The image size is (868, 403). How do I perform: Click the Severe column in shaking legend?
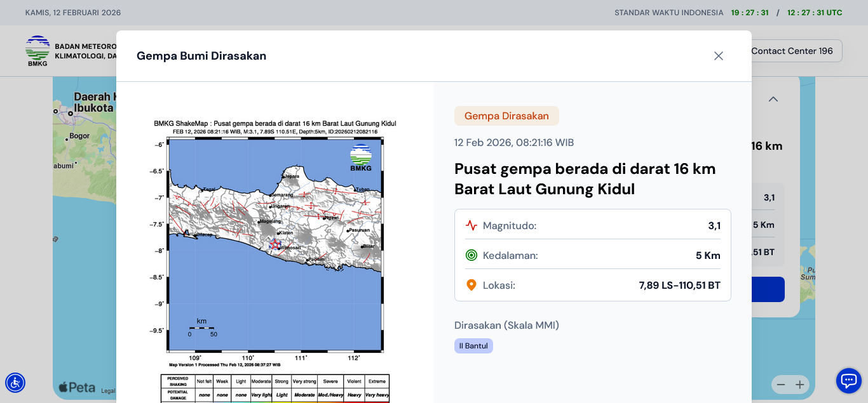click(330, 381)
